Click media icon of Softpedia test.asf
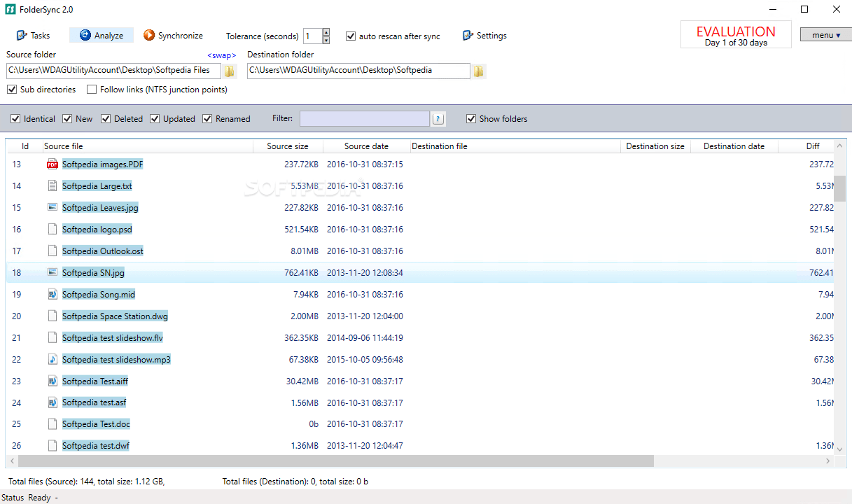The image size is (852, 504). [x=53, y=403]
